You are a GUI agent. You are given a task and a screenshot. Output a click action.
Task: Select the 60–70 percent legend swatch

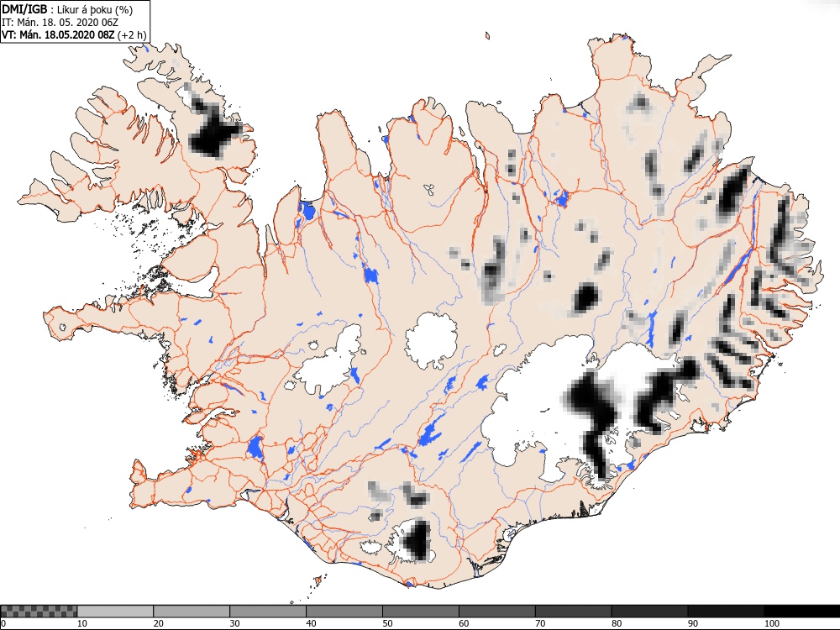pos(496,612)
